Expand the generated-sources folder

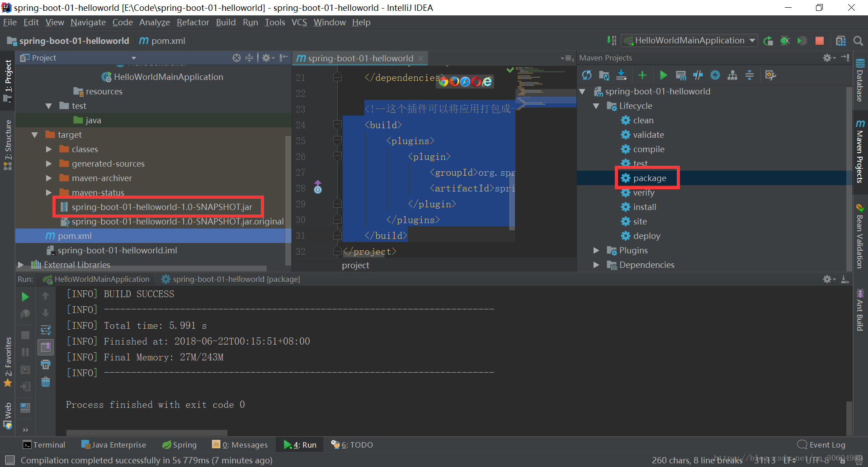pos(49,164)
